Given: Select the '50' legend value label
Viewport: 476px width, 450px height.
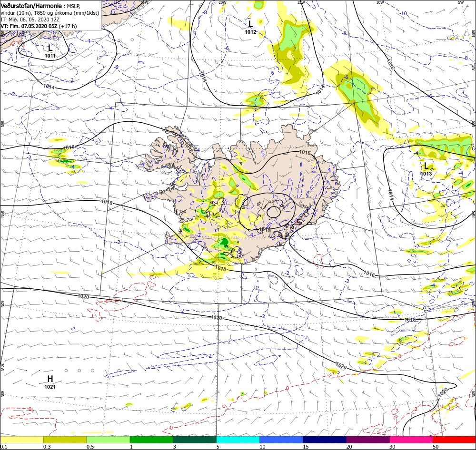Looking at the screenshot, I should click(x=436, y=447).
